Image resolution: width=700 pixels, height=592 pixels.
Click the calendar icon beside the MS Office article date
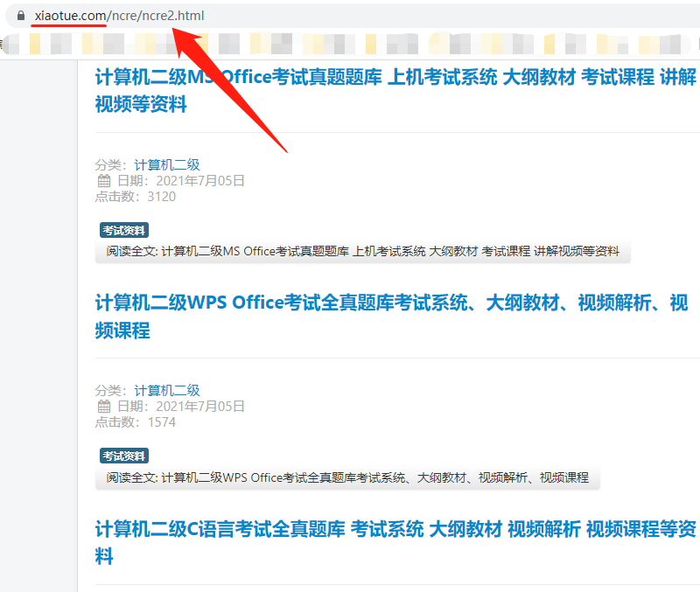(x=104, y=181)
